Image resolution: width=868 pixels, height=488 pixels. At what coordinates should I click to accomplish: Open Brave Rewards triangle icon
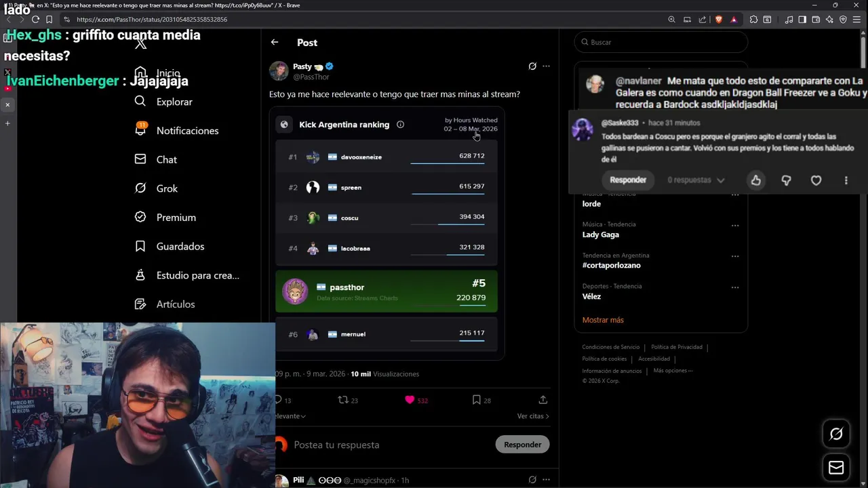point(734,20)
